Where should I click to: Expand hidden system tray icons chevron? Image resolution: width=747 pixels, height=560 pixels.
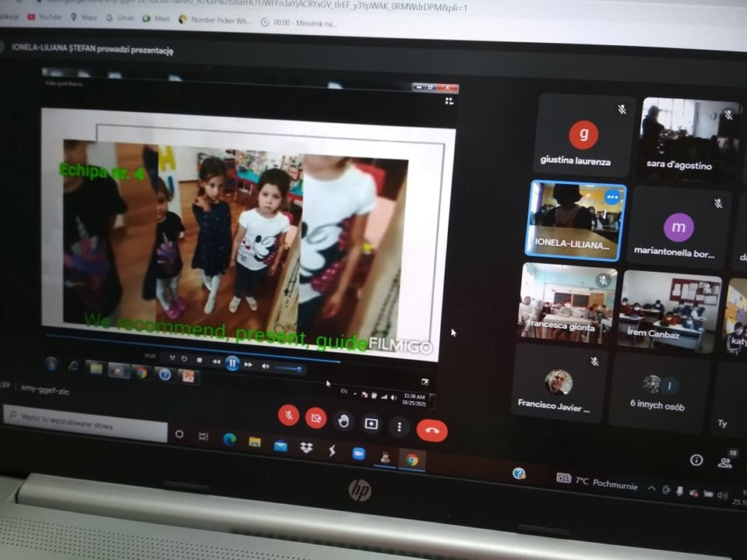pos(651,488)
